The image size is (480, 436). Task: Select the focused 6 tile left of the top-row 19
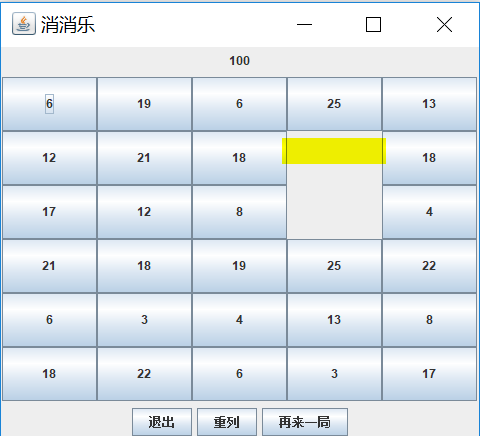pos(49,104)
